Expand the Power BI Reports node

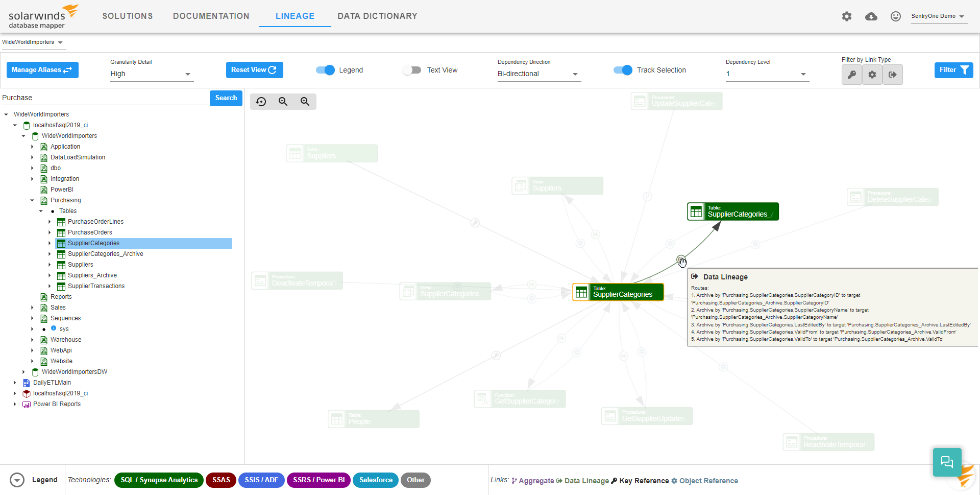(15, 404)
